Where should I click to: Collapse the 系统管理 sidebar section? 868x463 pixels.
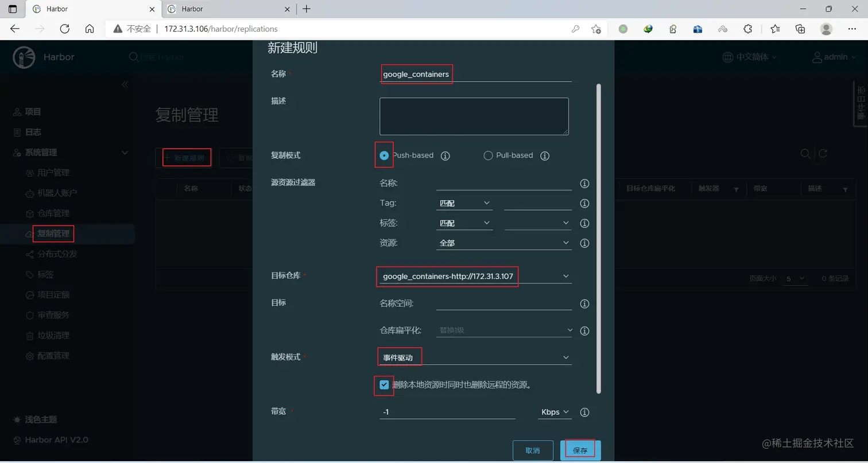(x=125, y=153)
